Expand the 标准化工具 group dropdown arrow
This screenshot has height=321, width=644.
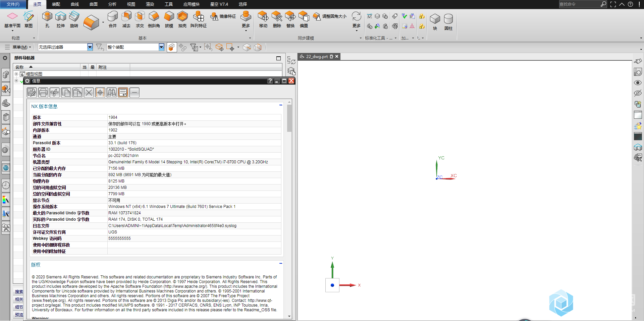pyautogui.click(x=395, y=38)
